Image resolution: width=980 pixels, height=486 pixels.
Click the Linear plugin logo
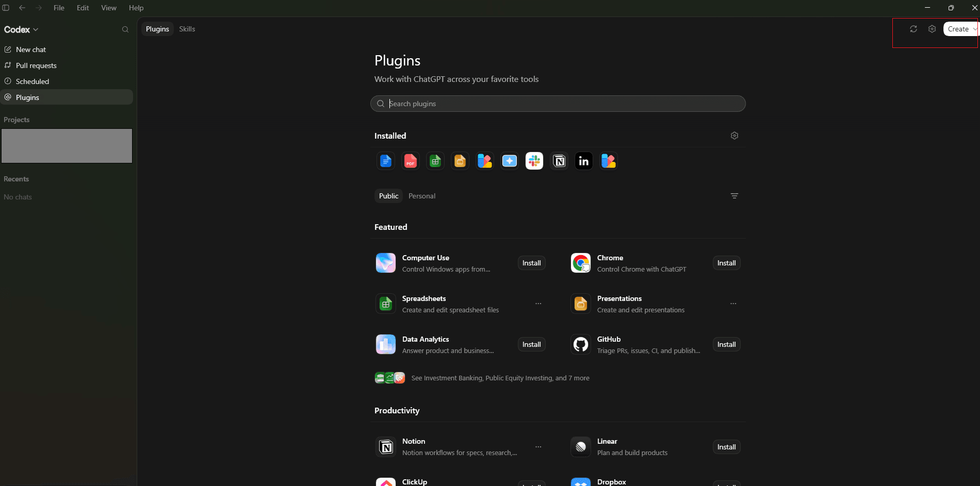pos(581,447)
